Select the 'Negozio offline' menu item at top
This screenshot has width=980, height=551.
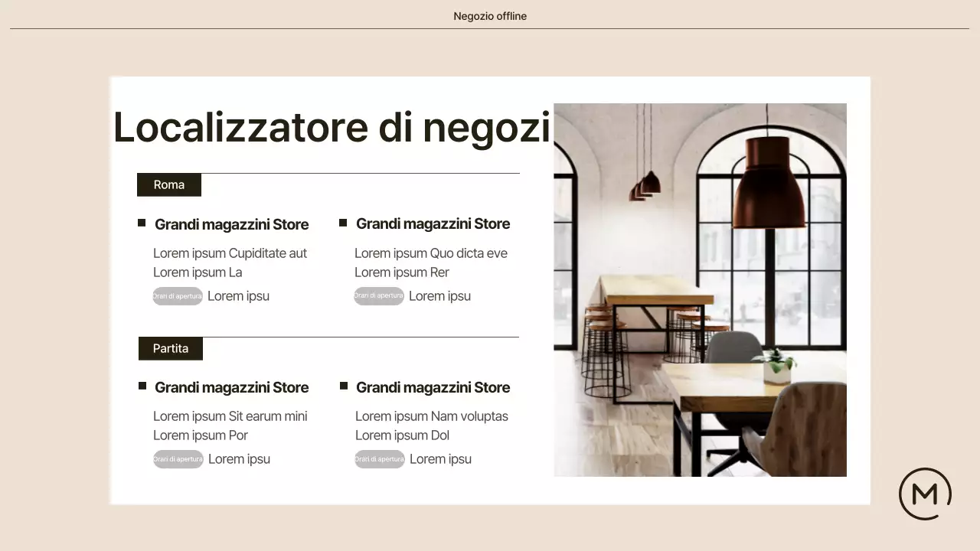[490, 15]
